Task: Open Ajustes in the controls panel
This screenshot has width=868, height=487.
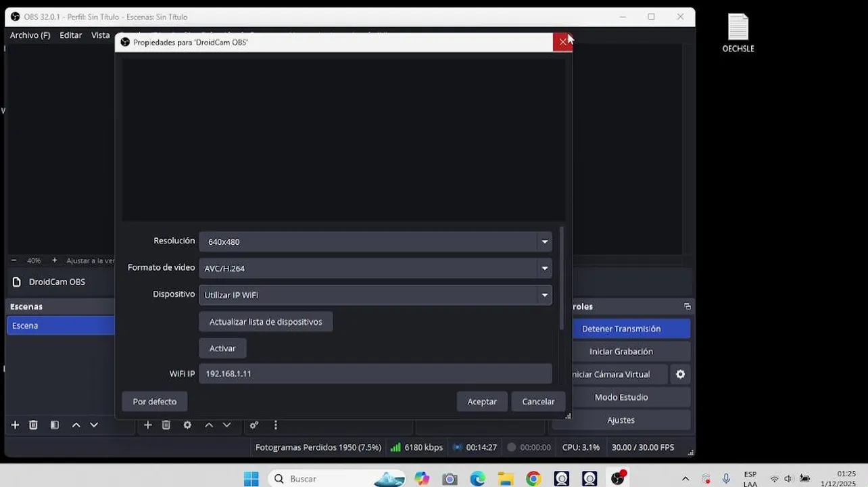Action: [x=621, y=420]
